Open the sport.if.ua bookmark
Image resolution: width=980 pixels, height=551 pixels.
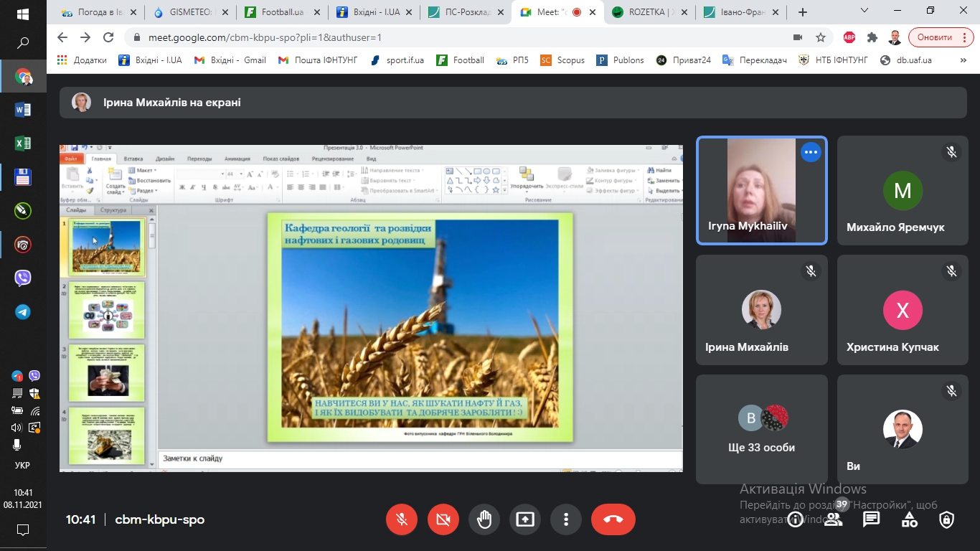397,60
